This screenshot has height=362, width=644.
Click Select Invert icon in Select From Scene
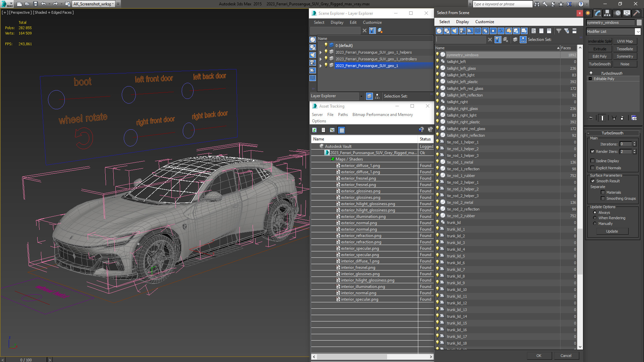(549, 31)
